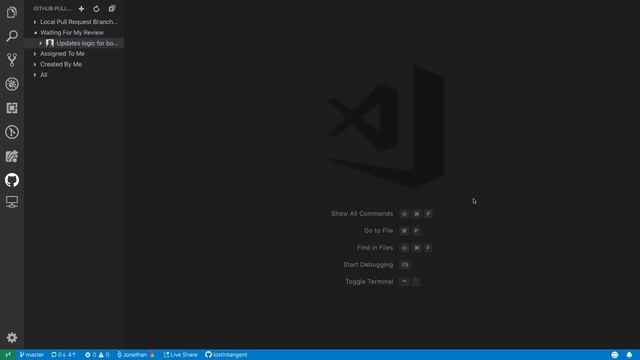
Task: Expand the Updates logic pull request arrow
Action: pos(40,43)
